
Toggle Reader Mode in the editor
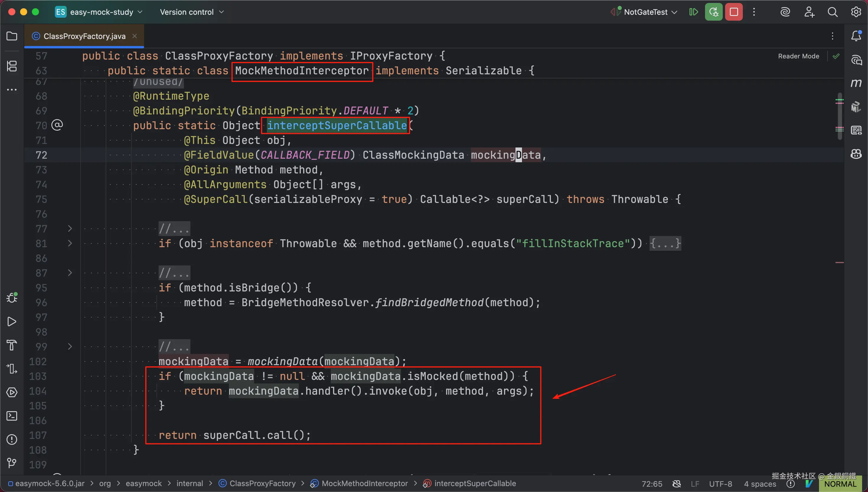tap(798, 56)
